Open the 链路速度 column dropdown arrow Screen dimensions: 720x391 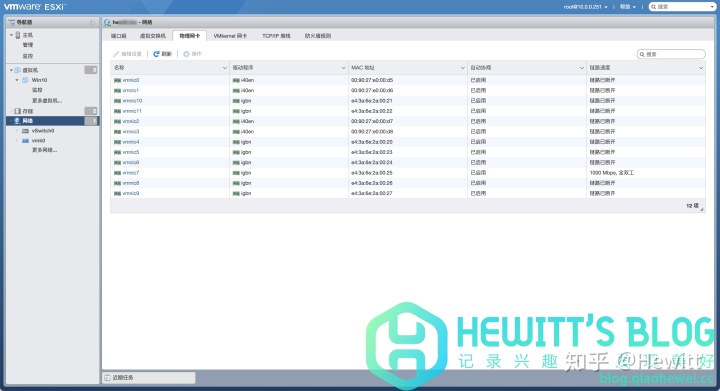click(x=701, y=68)
